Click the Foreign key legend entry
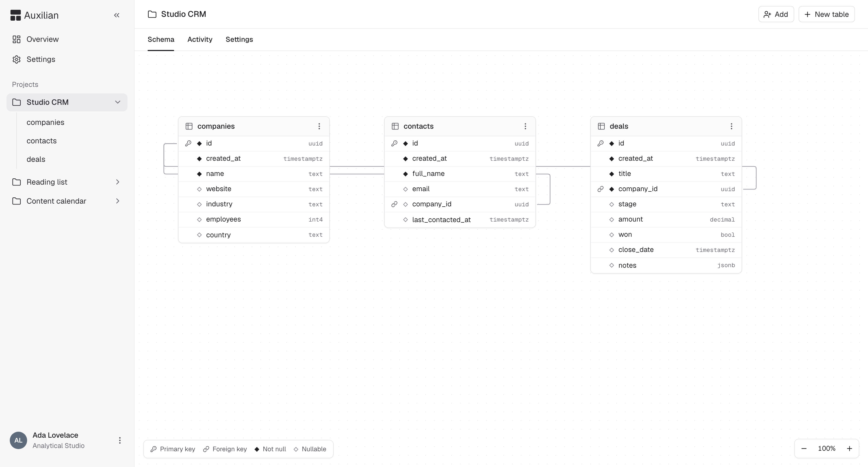The image size is (868, 467). pos(225,449)
